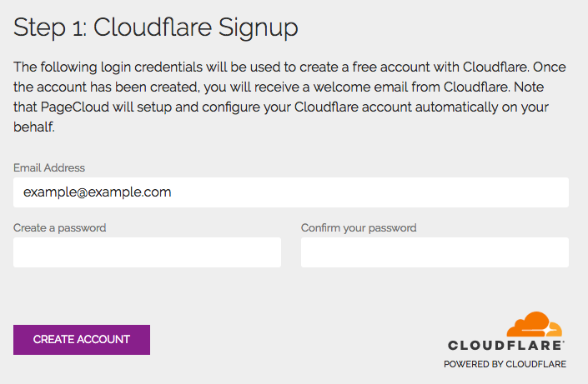Click the Email Address field label

point(49,167)
